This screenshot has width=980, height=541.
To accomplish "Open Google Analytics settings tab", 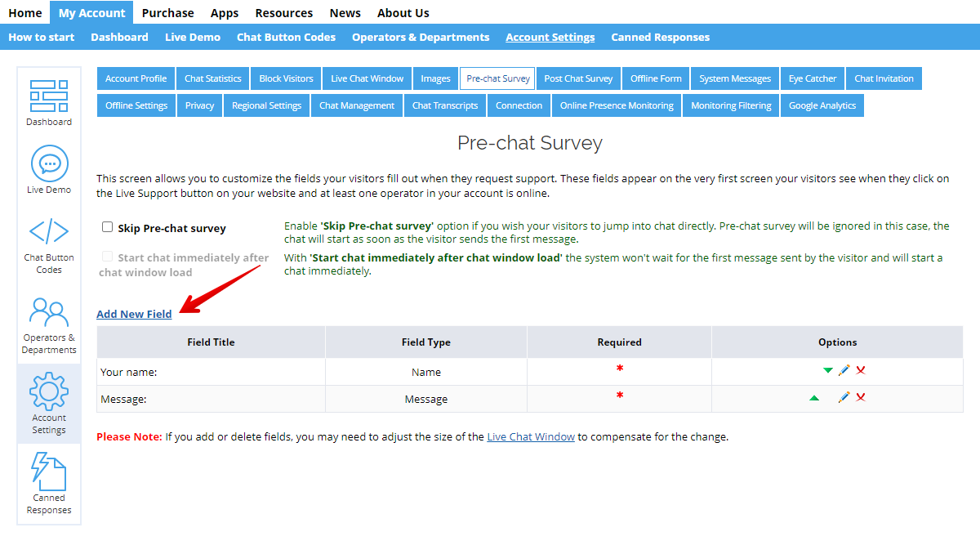I will 822,105.
